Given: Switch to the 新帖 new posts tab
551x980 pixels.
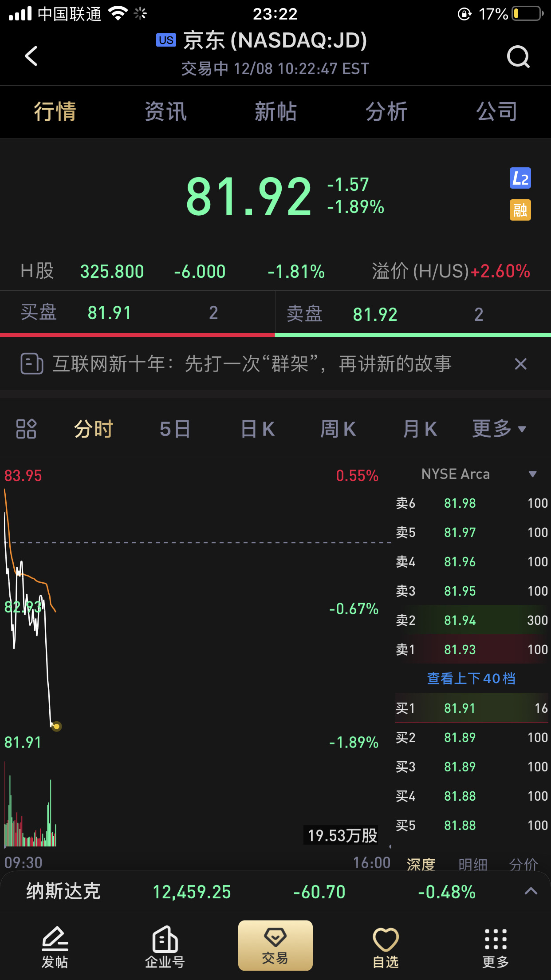Looking at the screenshot, I should pyautogui.click(x=275, y=111).
